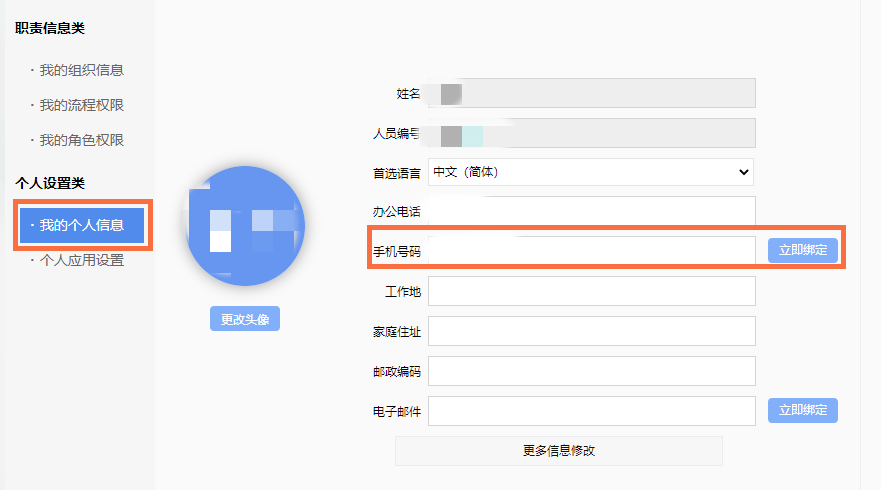This screenshot has height=490, width=881.
Task: Click into the 电子邮件 text field
Action: (592, 411)
